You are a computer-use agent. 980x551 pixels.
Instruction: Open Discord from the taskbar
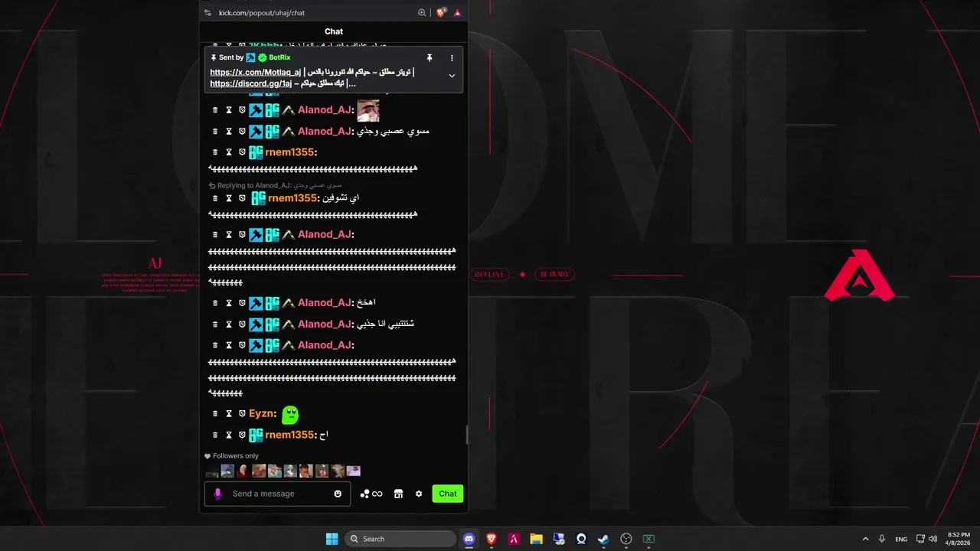pos(469,539)
